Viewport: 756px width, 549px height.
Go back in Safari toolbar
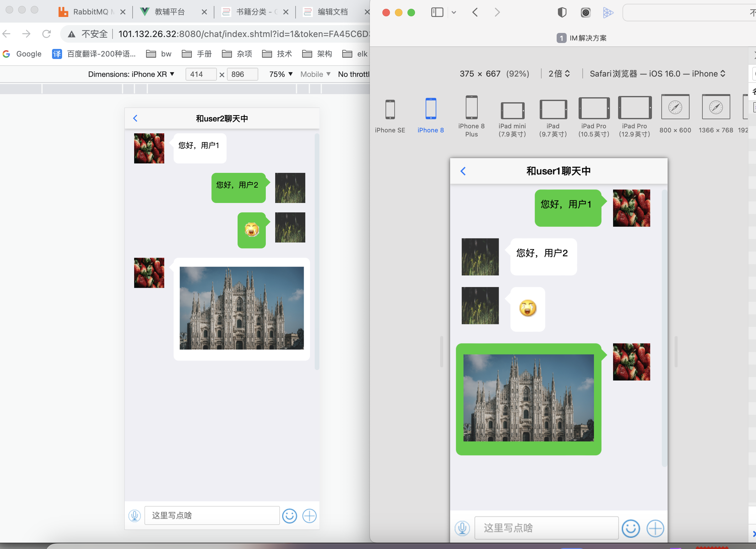pos(475,12)
